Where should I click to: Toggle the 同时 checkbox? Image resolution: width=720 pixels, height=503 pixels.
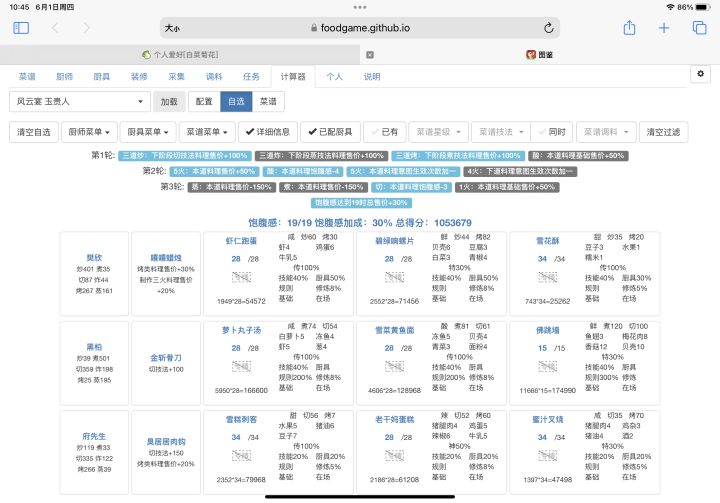[552, 132]
